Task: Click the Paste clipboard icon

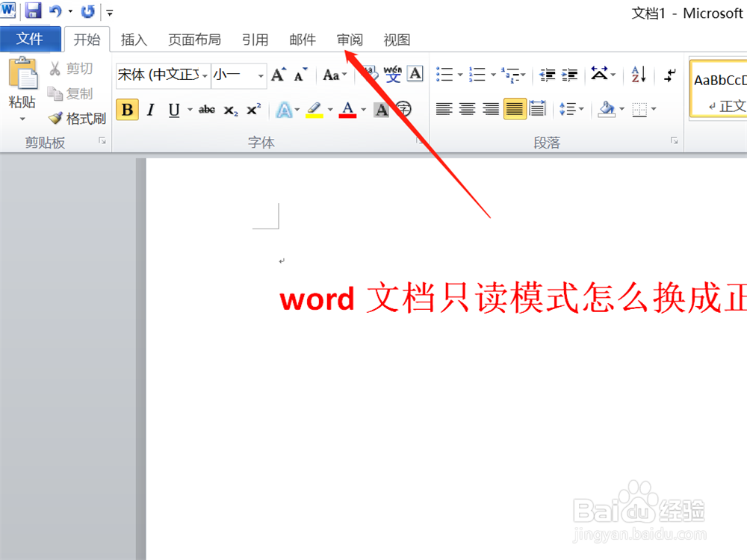Action: tap(22, 73)
